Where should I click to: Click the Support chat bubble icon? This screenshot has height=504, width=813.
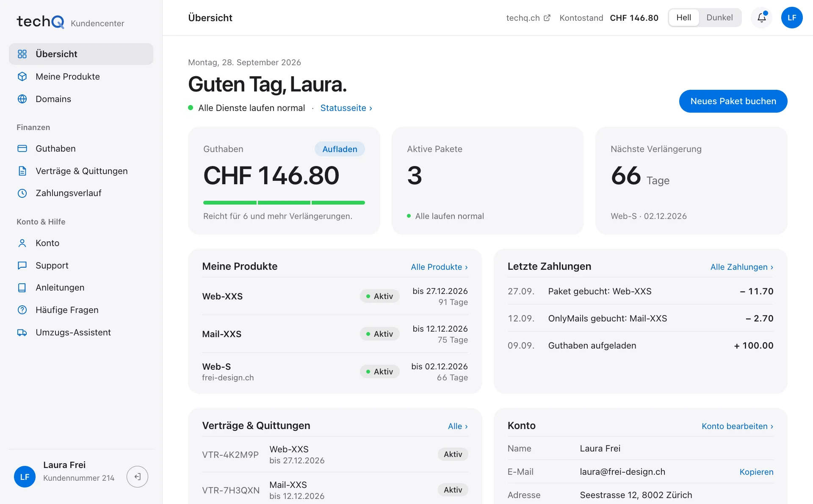click(22, 265)
